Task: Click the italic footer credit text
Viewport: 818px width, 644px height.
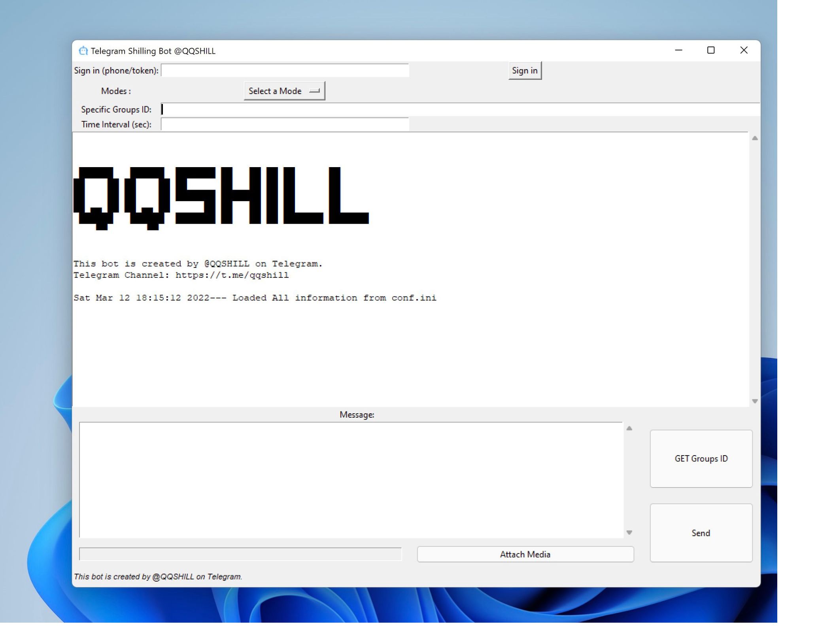Action: point(158,577)
